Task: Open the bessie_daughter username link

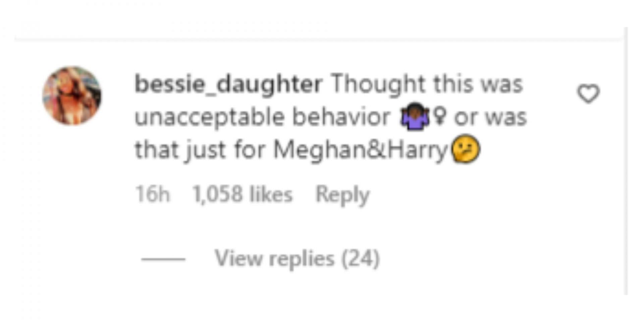Action: (228, 84)
